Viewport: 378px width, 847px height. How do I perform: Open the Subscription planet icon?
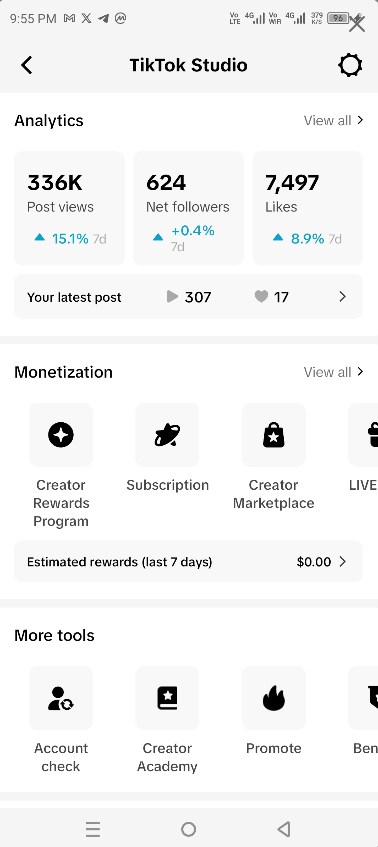(x=167, y=435)
